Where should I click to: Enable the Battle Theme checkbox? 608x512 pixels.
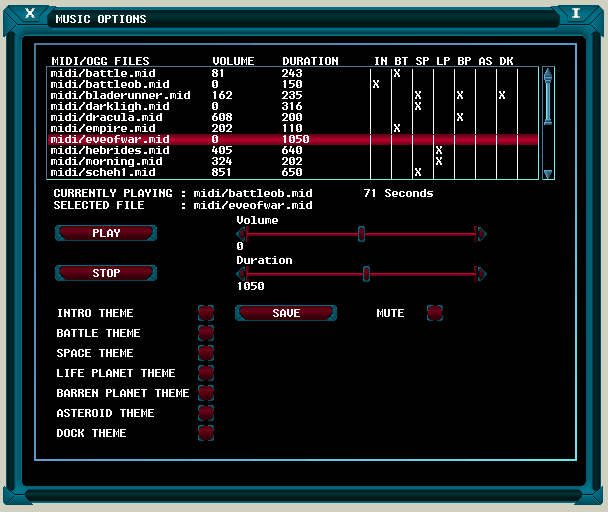point(206,333)
